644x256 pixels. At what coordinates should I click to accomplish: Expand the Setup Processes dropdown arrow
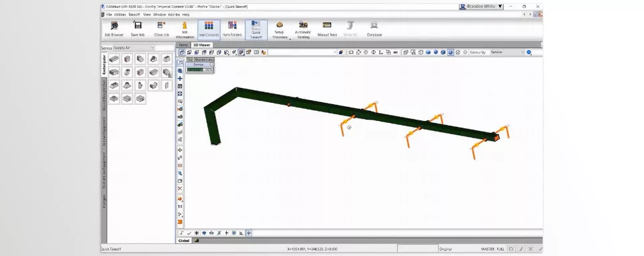pyautogui.click(x=290, y=39)
